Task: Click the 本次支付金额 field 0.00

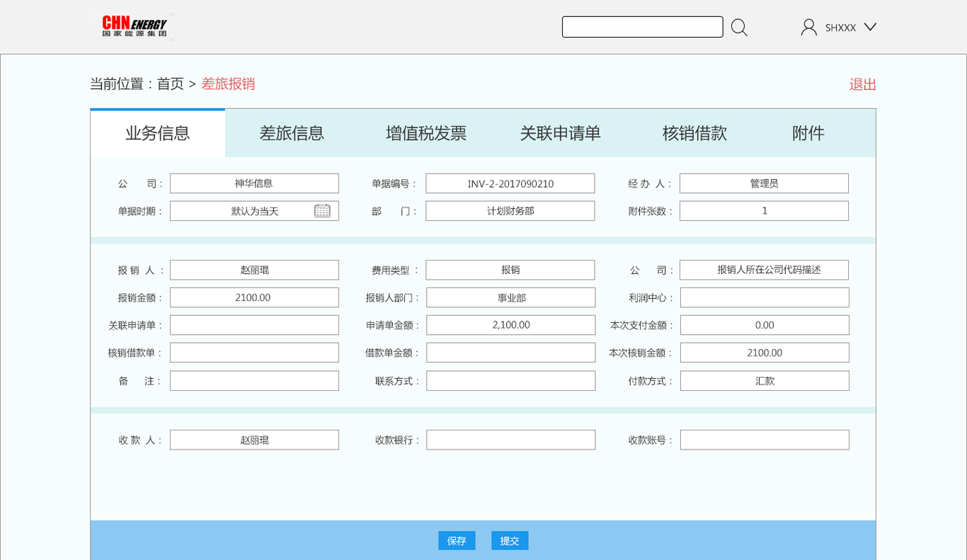Action: (765, 325)
